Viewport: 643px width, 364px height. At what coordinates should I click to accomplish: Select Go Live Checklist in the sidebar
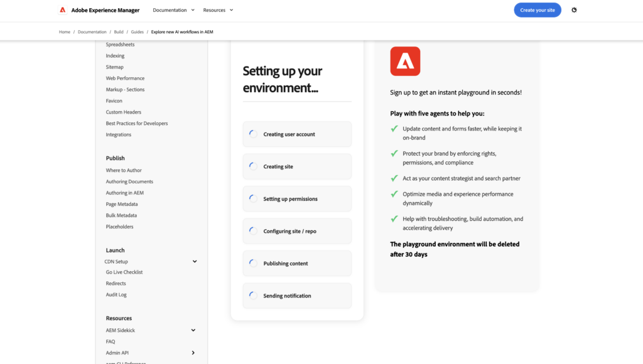point(124,272)
